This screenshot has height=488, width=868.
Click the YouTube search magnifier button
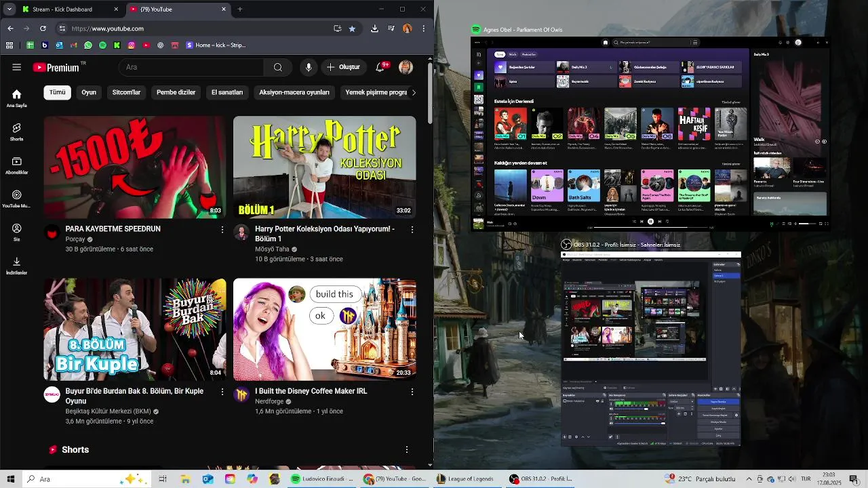[x=278, y=67]
